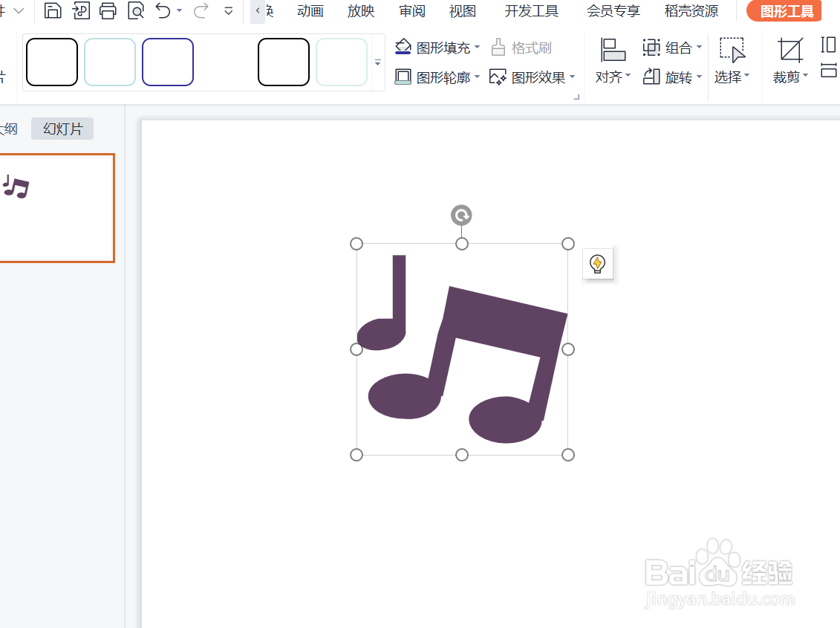Image resolution: width=840 pixels, height=628 pixels.
Task: Select slide 1 thumbnail with music notes
Action: pyautogui.click(x=56, y=208)
